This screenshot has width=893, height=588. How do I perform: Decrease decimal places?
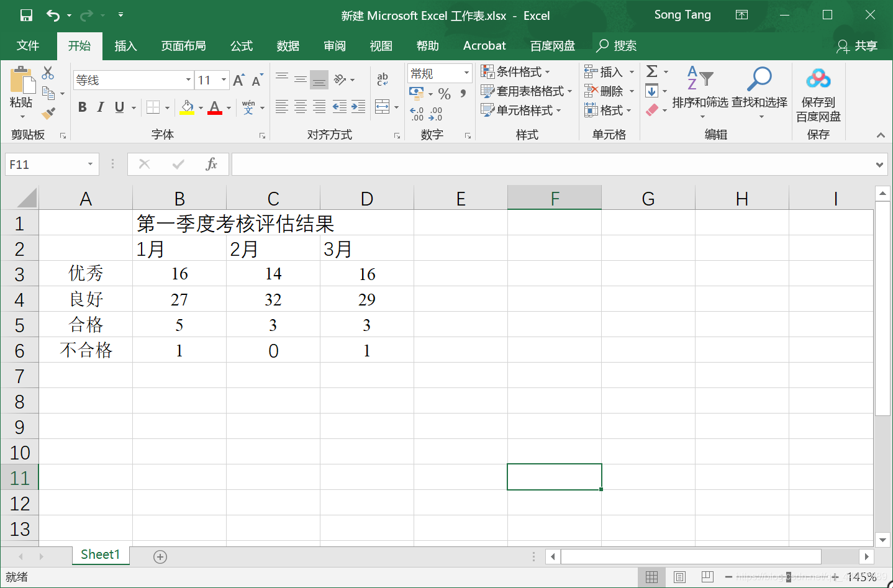point(435,114)
